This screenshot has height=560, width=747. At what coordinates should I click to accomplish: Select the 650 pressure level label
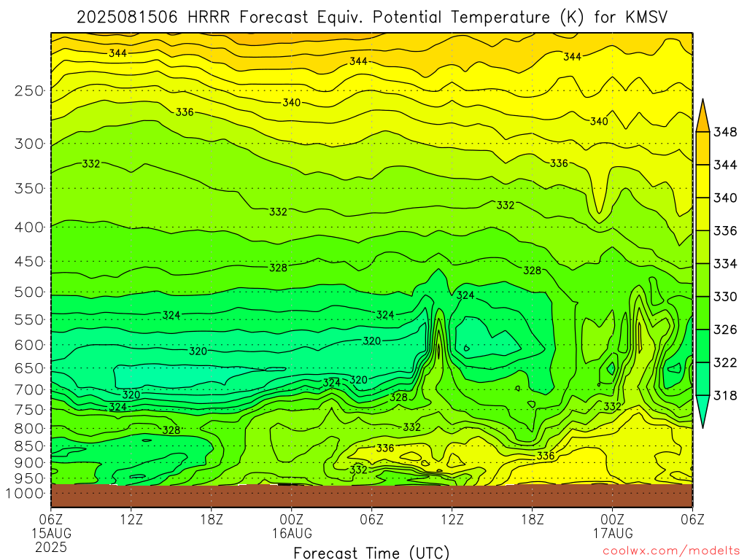point(29,368)
